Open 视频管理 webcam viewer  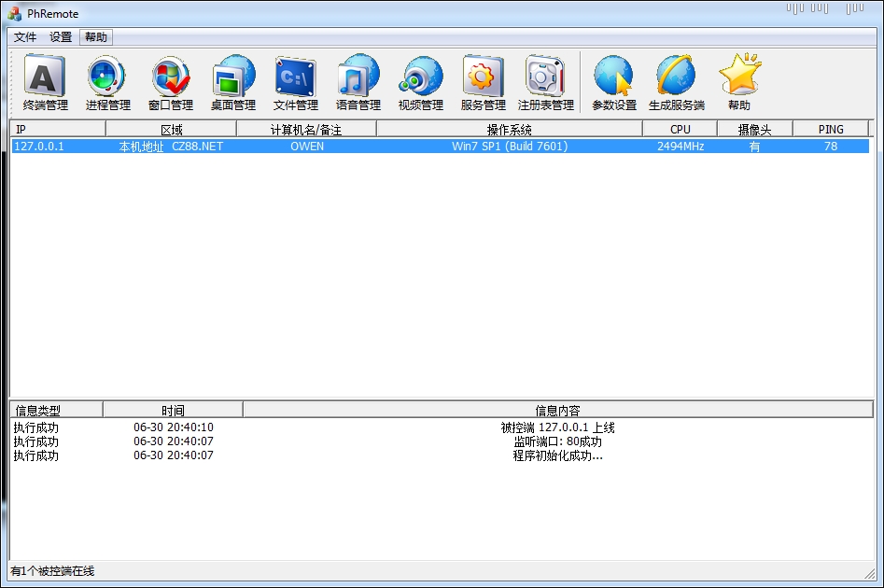click(421, 82)
